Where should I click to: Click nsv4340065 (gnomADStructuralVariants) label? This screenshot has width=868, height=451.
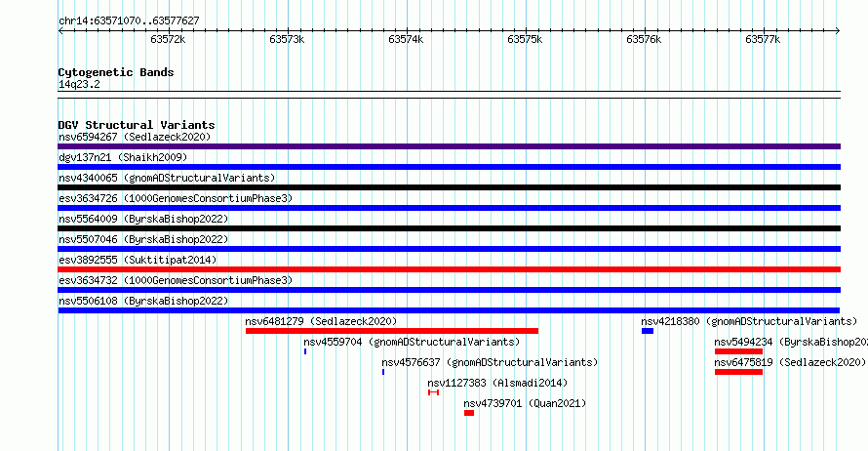(x=167, y=178)
